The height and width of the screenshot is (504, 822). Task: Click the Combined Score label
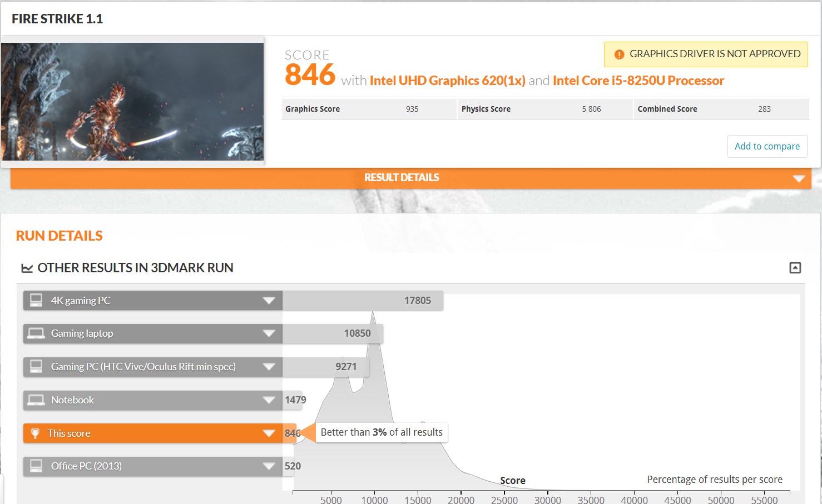[x=667, y=109]
